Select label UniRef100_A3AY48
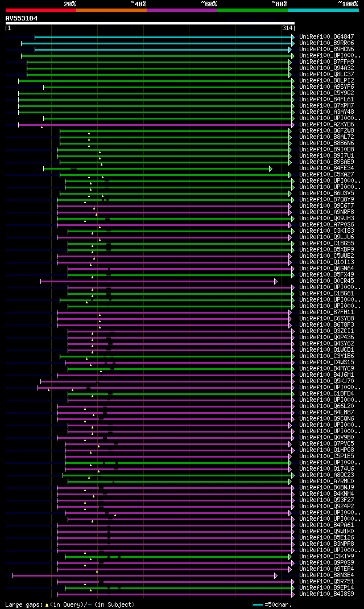The height and width of the screenshot is (609, 364). click(326, 112)
